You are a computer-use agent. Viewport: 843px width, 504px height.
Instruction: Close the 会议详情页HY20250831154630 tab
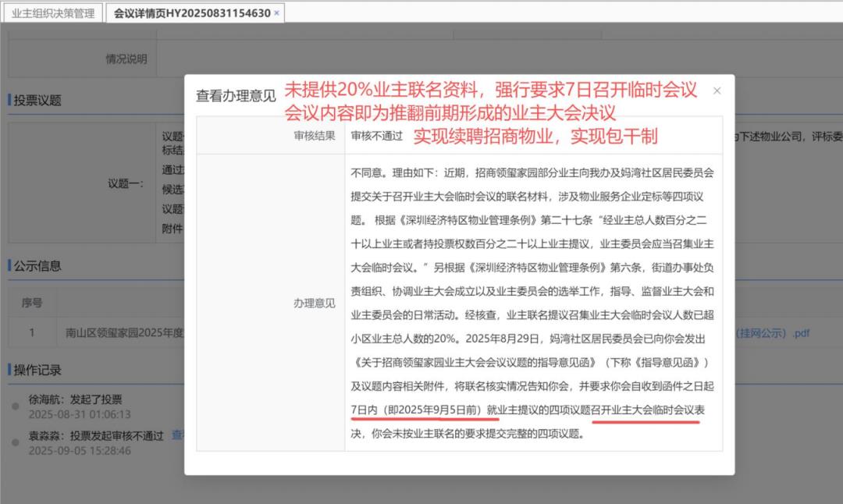pos(277,13)
